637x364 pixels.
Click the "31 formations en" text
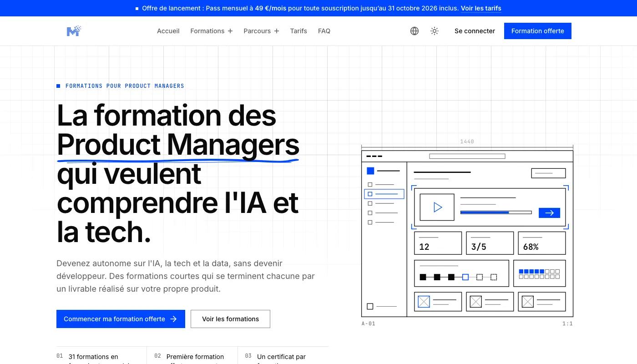click(93, 357)
